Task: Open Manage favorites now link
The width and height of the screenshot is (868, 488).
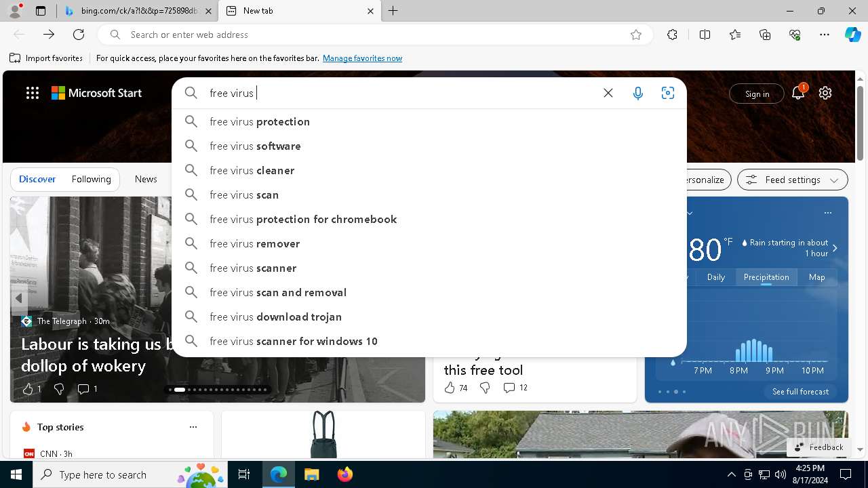Action: [x=362, y=58]
